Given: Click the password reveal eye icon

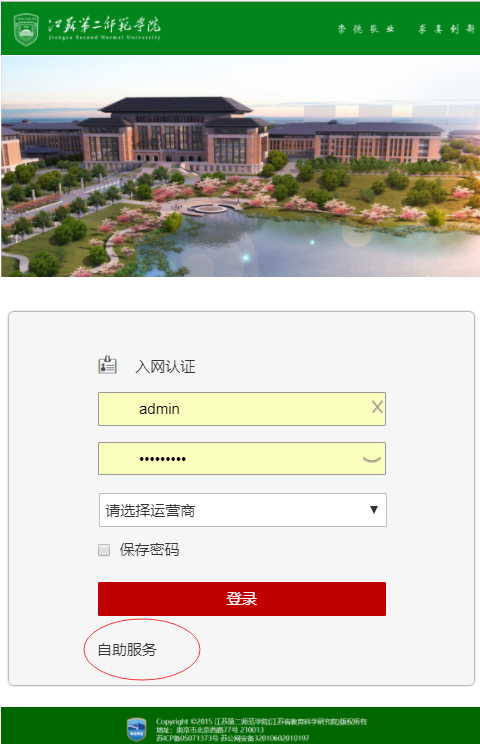Looking at the screenshot, I should click(372, 459).
